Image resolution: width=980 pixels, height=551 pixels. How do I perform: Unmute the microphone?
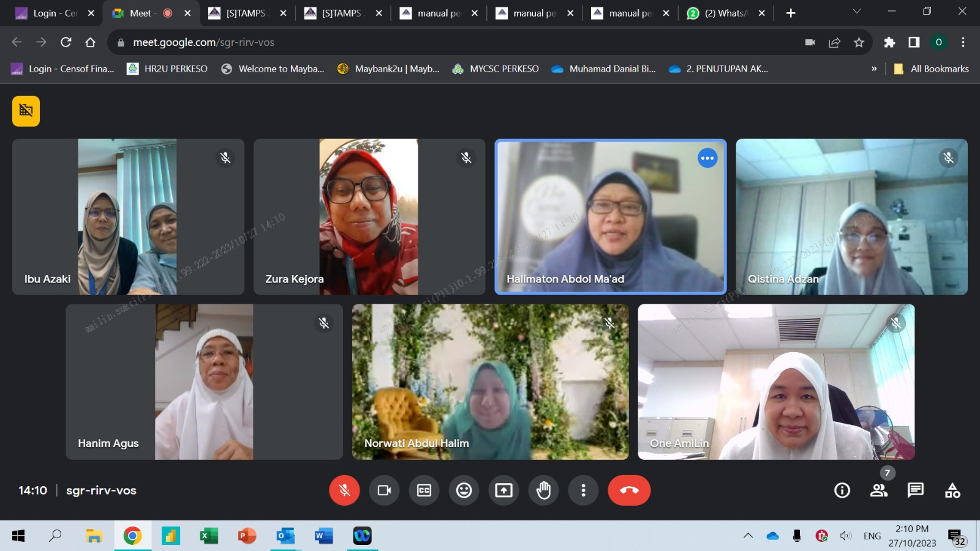point(344,490)
